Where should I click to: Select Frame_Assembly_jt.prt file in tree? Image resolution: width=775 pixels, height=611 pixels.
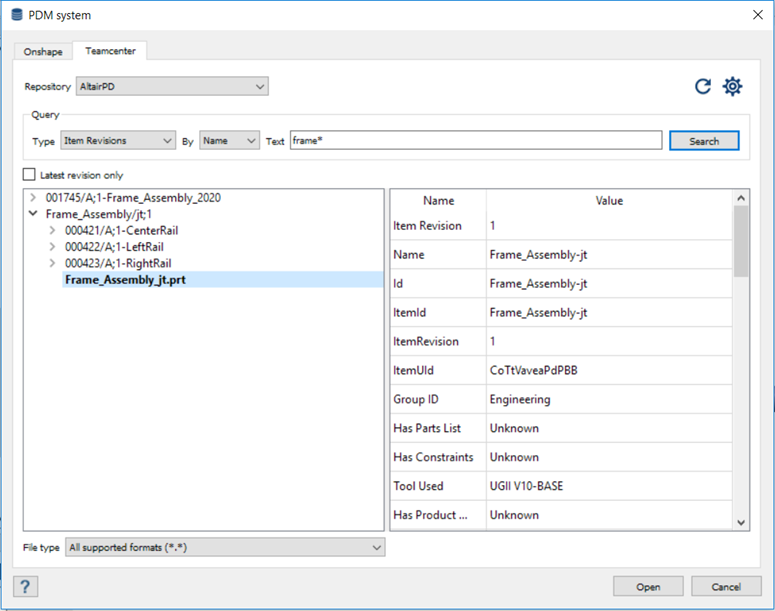[125, 280]
